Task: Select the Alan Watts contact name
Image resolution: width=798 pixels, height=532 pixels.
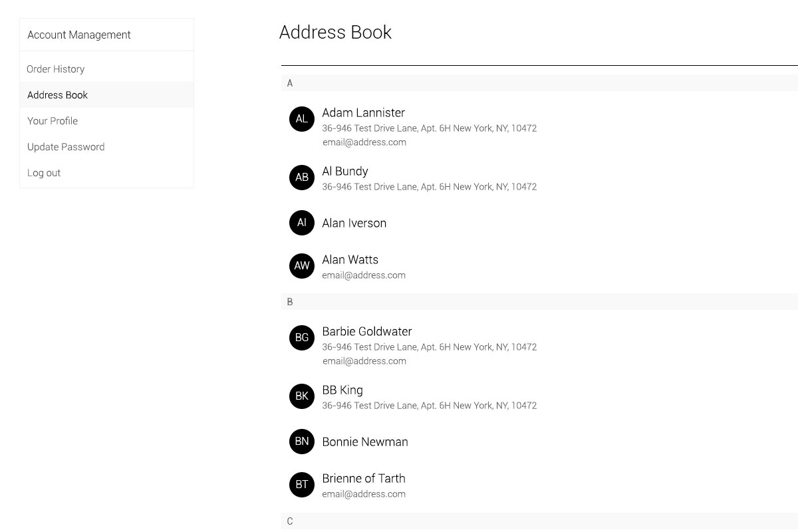Action: pos(350,260)
